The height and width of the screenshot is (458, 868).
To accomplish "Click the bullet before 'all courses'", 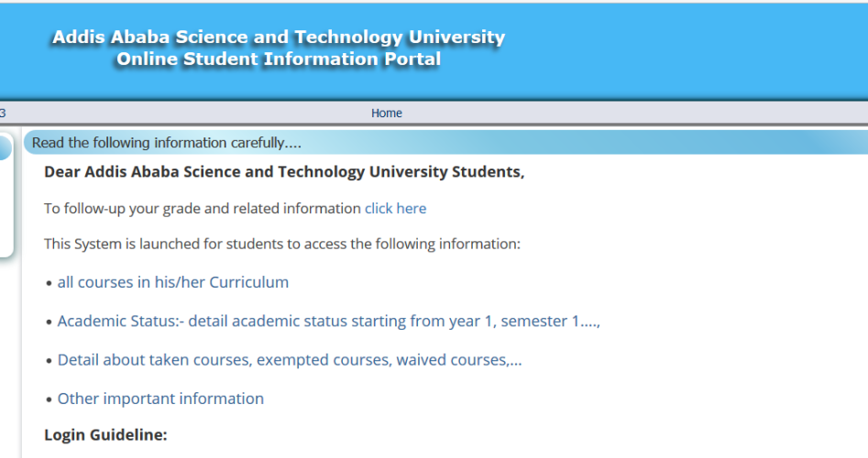I will [49, 283].
